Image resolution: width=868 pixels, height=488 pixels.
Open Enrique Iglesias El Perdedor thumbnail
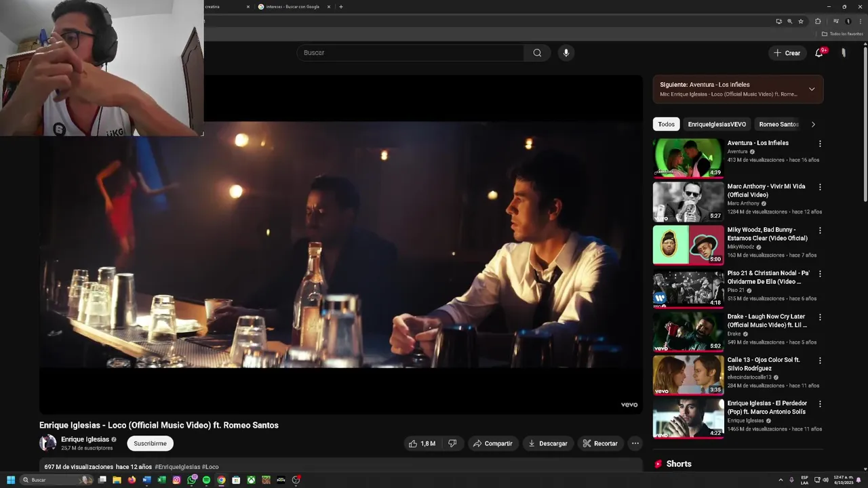point(688,418)
